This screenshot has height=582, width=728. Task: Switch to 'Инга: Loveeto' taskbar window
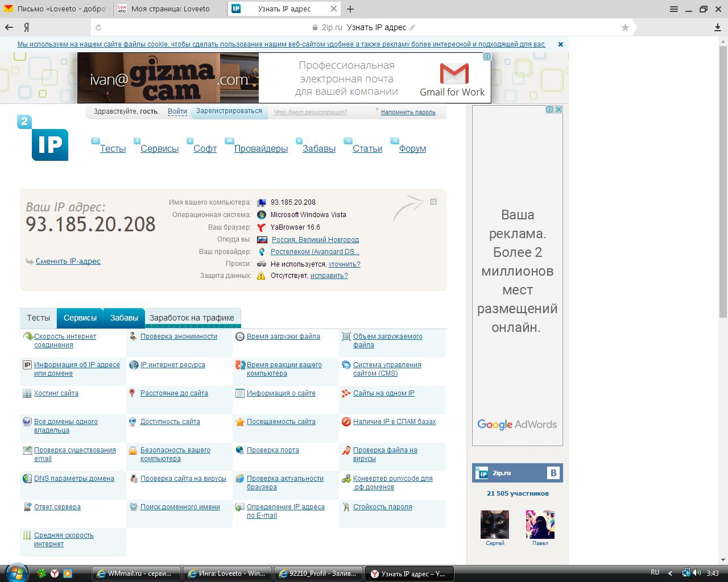pyautogui.click(x=227, y=573)
